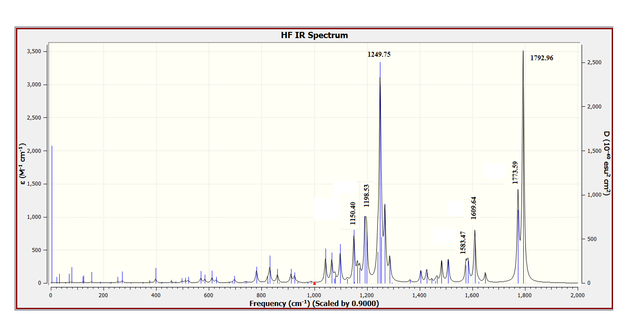Select the 1150.40 peak label
Viewport: 644px width, 326px height.
(x=353, y=213)
